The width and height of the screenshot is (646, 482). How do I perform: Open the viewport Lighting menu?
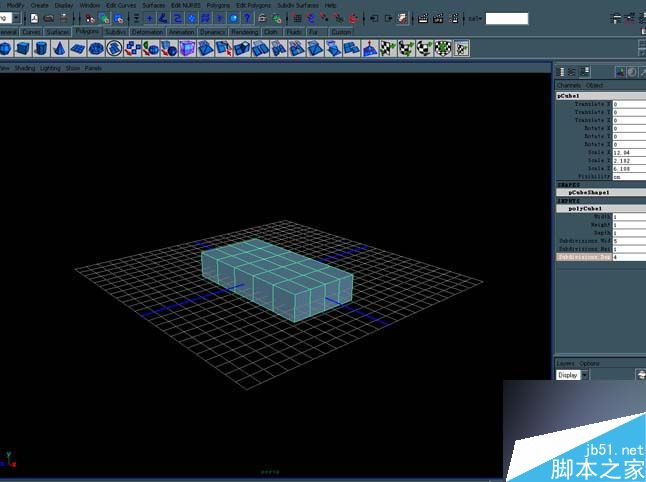tap(50, 68)
